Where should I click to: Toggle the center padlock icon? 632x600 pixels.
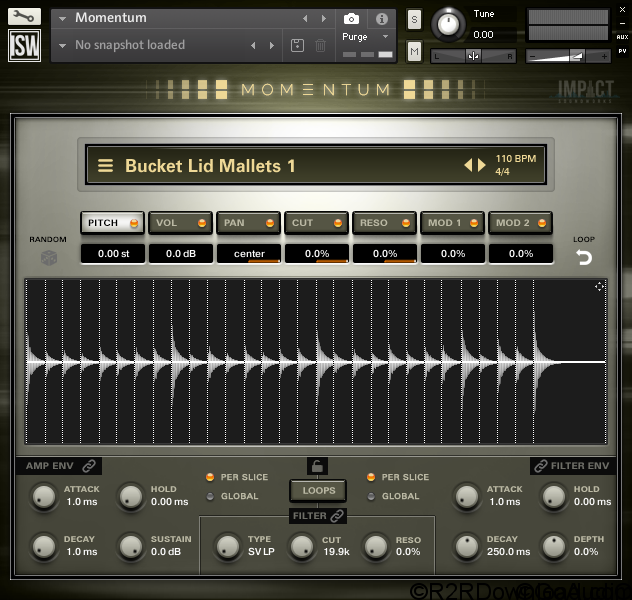[x=317, y=466]
